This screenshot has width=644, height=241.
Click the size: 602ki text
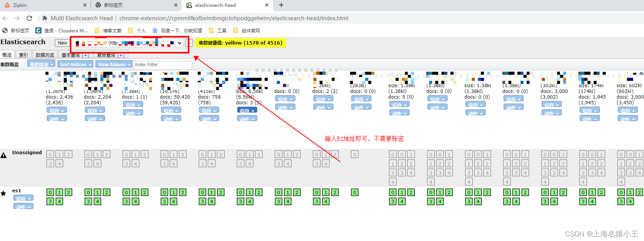coord(629,86)
